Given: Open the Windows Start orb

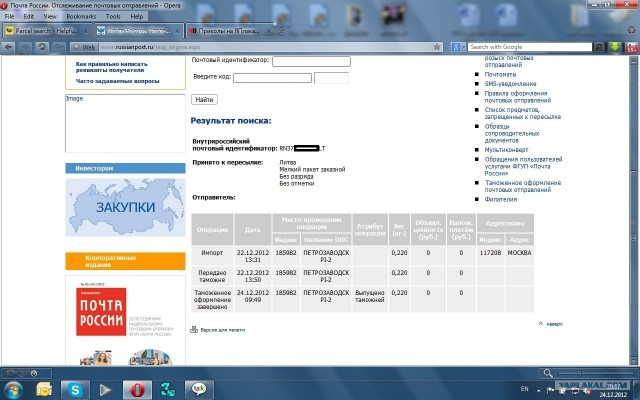Looking at the screenshot, I should tap(13, 389).
